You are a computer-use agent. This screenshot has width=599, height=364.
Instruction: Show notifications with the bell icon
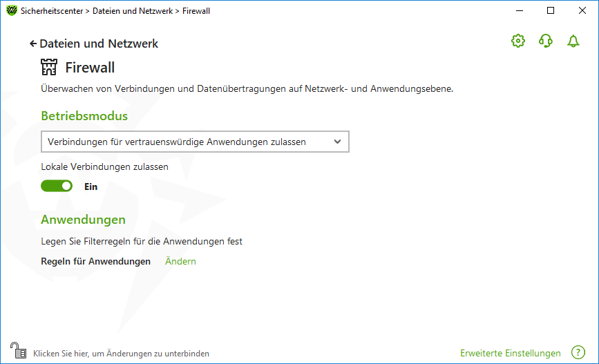coord(573,41)
